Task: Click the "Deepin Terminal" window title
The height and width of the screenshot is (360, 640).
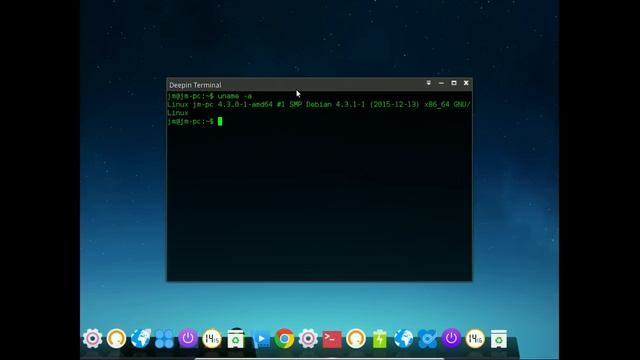Action: pyautogui.click(x=195, y=85)
